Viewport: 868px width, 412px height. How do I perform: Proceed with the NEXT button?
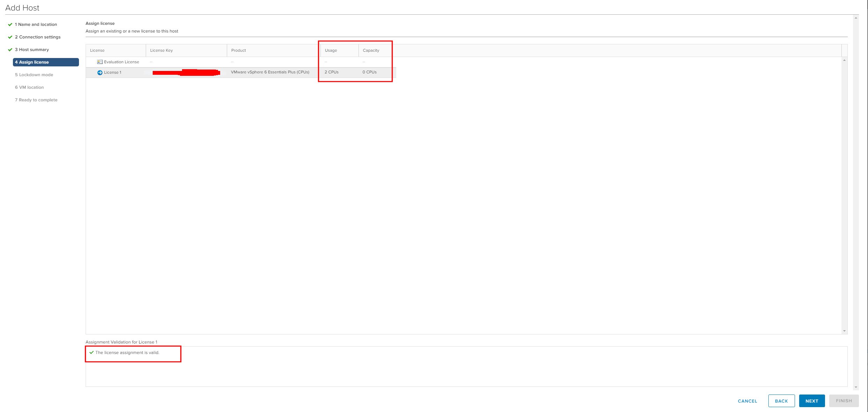tap(812, 401)
